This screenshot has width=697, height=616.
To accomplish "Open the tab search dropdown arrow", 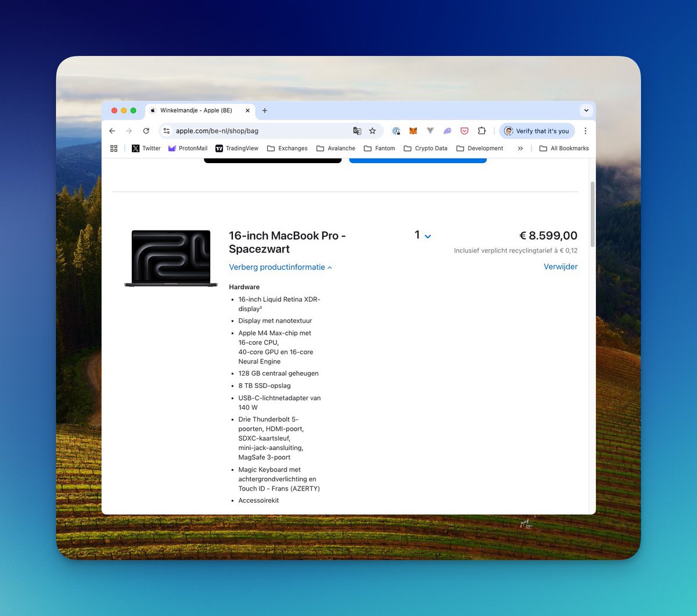I will pyautogui.click(x=586, y=110).
